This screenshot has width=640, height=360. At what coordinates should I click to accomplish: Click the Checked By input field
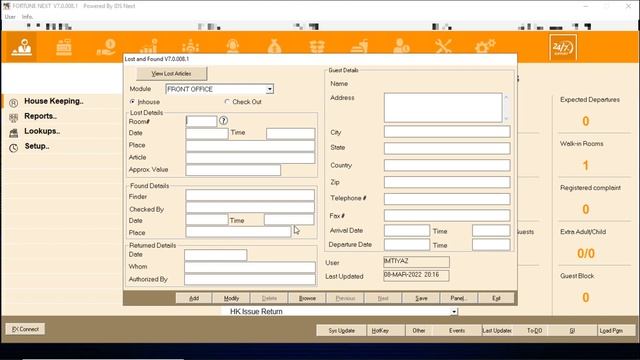click(x=250, y=207)
